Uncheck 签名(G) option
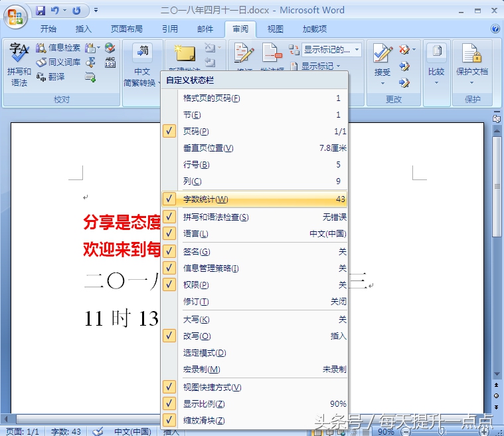Viewport: 504px width, 436px height. pos(169,251)
